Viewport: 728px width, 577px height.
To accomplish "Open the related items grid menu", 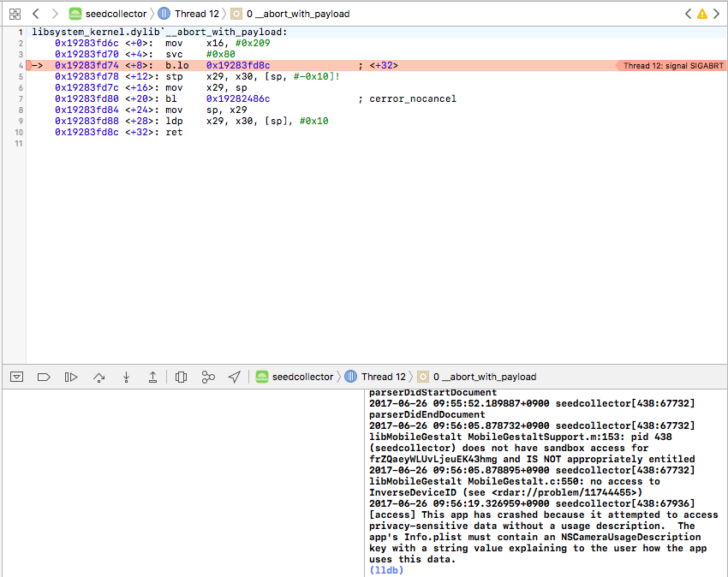I will pyautogui.click(x=15, y=14).
